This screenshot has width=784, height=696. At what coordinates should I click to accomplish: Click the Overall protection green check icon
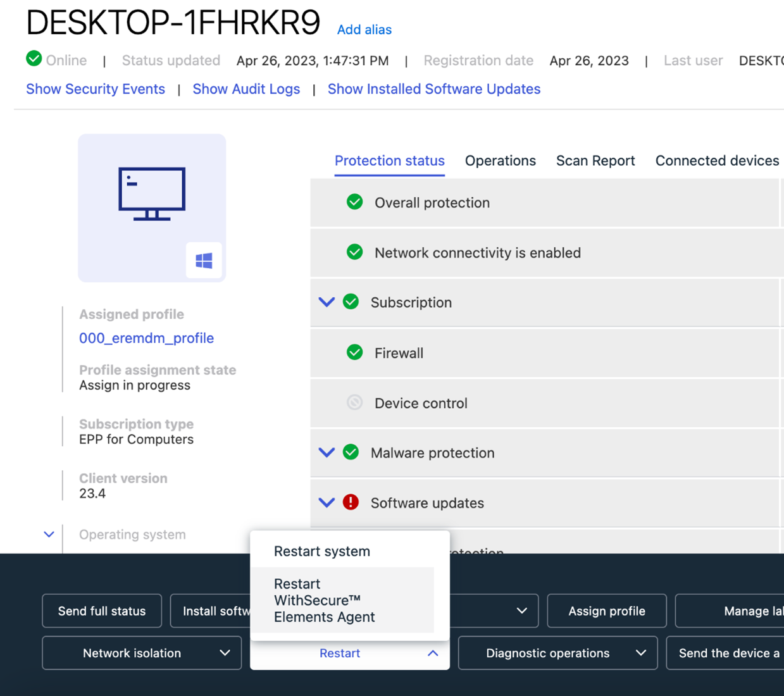[355, 202]
